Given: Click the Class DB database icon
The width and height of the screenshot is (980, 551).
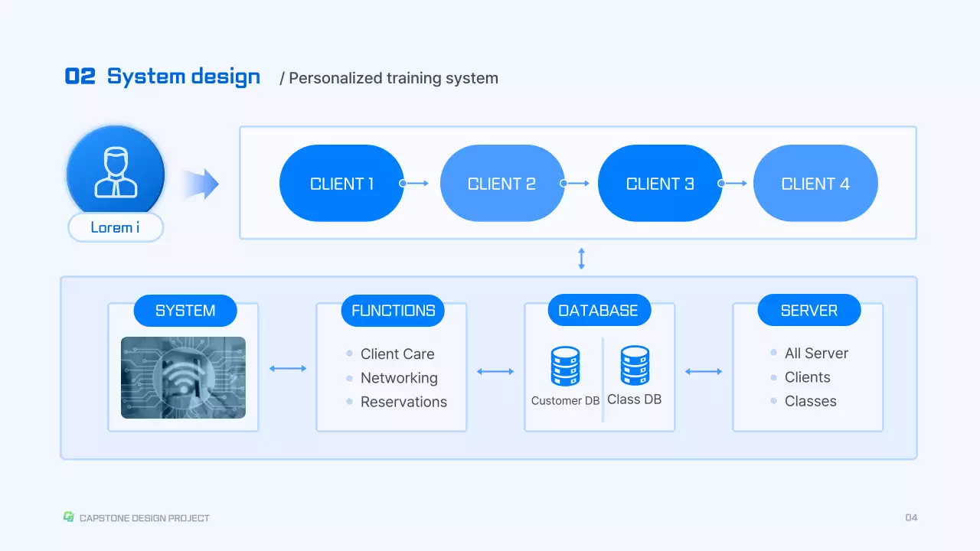Looking at the screenshot, I should click(635, 366).
